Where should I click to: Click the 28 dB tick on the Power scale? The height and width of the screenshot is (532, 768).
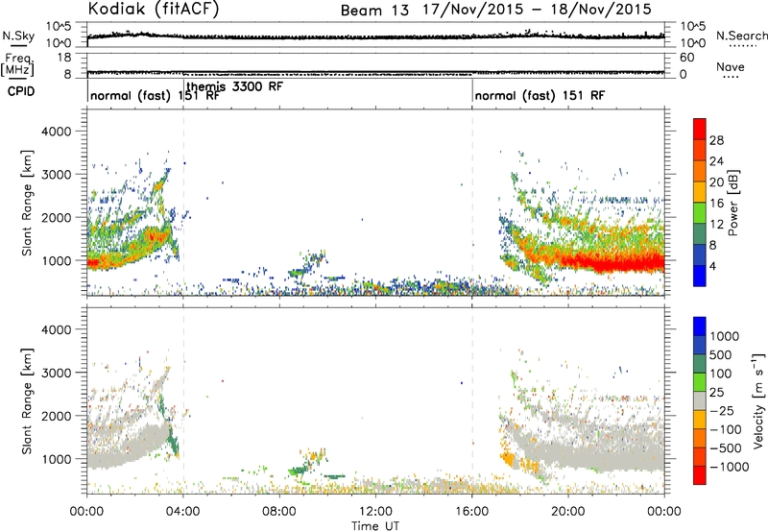click(x=716, y=140)
